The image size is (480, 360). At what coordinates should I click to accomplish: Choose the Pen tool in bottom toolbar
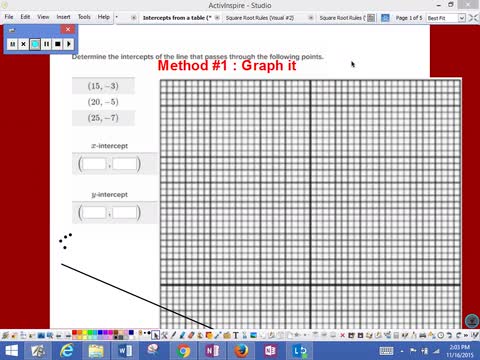[x=173, y=335]
